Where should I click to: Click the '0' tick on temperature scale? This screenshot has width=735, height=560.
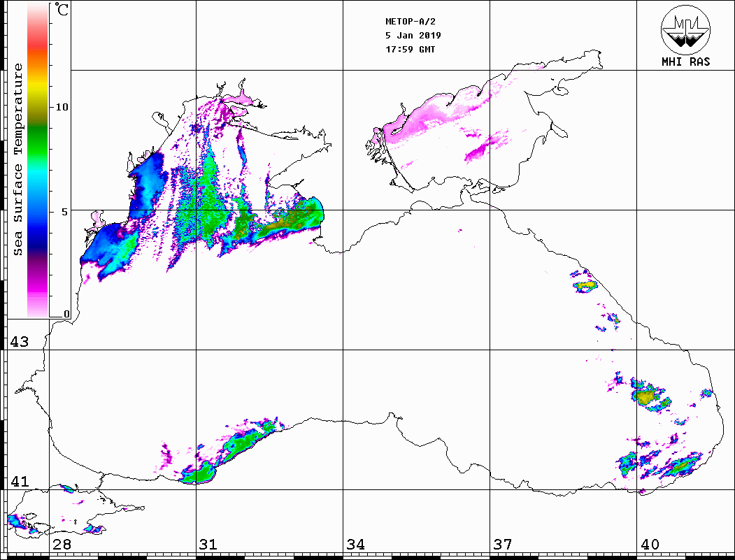[x=66, y=315]
